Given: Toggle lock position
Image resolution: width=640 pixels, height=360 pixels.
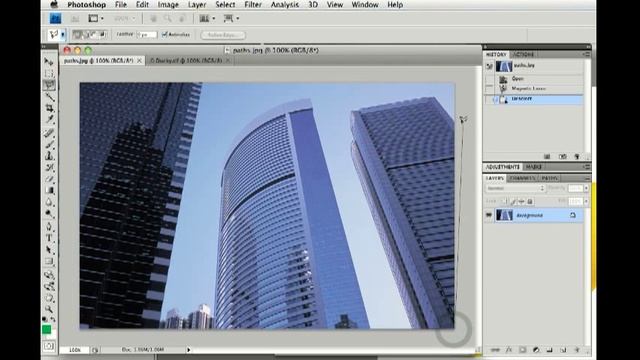Looking at the screenshot, I should (x=521, y=201).
